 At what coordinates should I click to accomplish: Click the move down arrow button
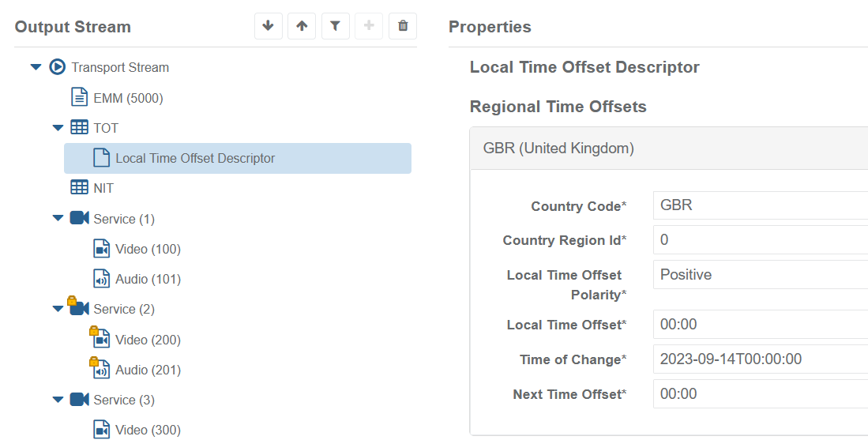pos(268,26)
